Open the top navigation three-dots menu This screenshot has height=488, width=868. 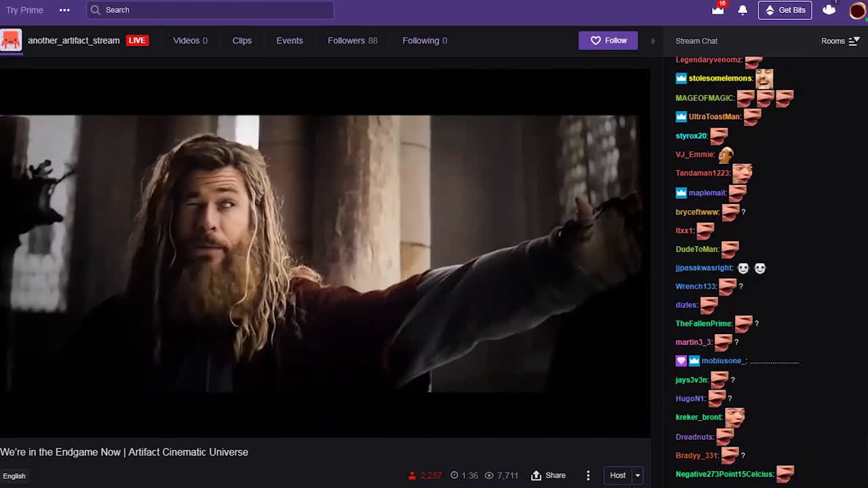[x=64, y=10]
